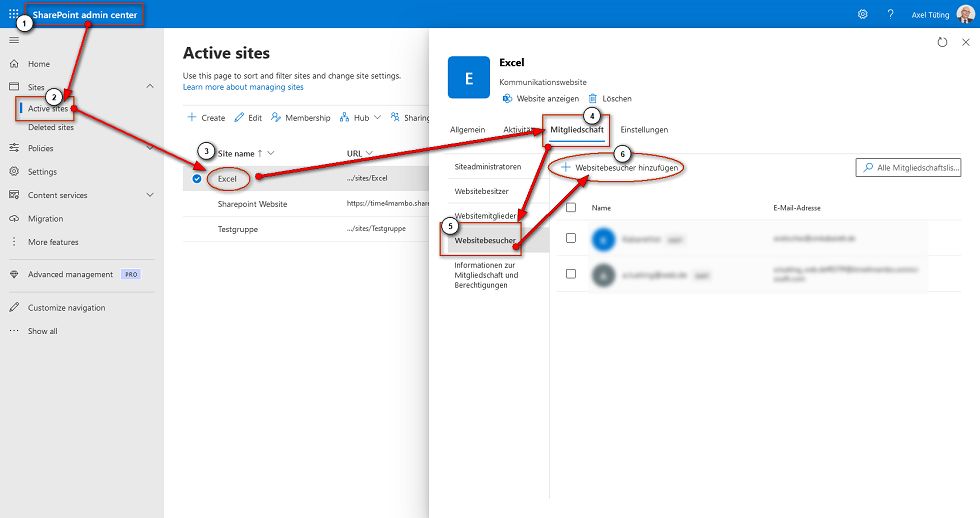Click the .../sites/Testgruppe URL cell

[376, 229]
